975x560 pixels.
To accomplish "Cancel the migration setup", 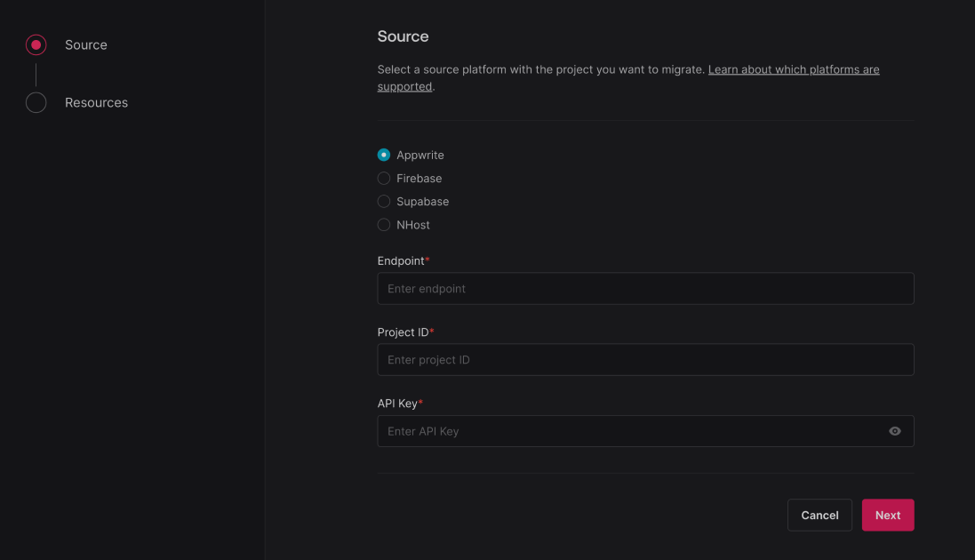I will coord(819,515).
